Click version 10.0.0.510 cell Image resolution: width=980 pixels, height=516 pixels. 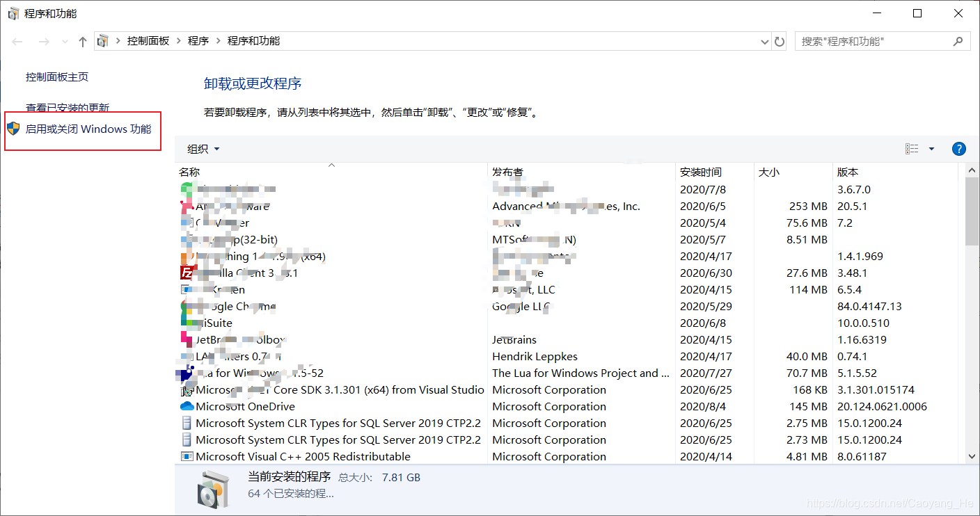tap(863, 323)
